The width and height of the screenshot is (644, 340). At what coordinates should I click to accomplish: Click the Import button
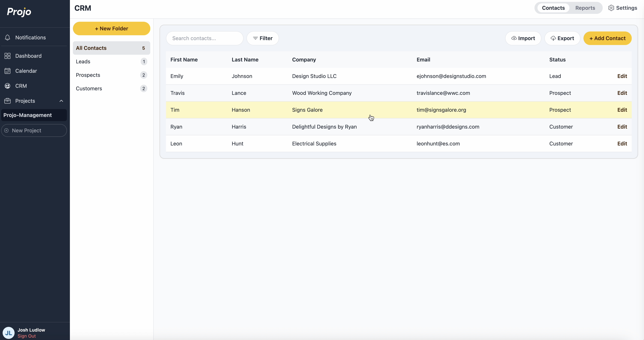(x=523, y=38)
